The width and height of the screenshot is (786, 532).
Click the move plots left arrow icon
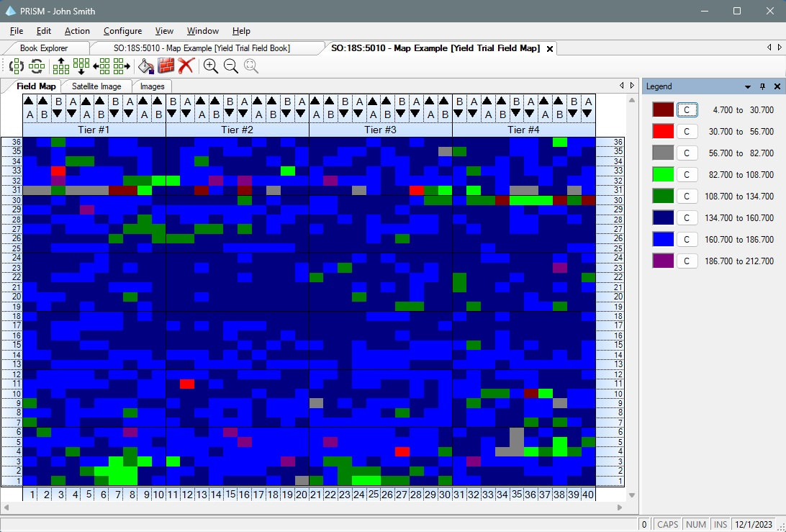point(101,66)
